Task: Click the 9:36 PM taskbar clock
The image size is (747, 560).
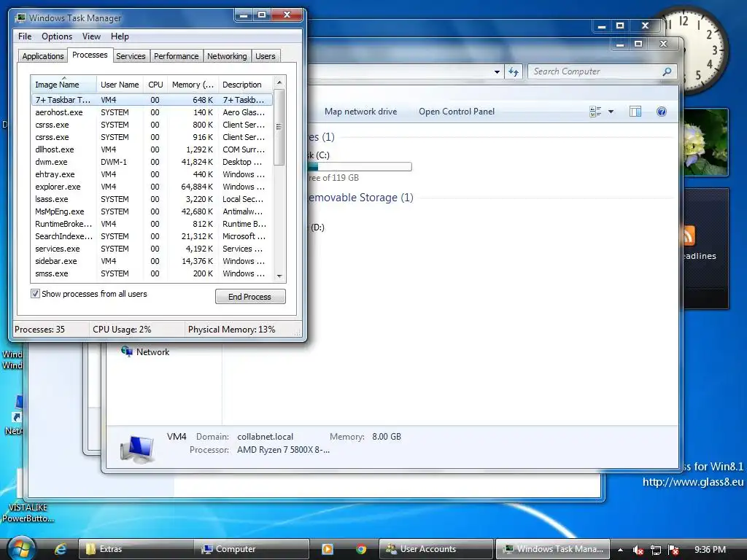Action: (710, 550)
